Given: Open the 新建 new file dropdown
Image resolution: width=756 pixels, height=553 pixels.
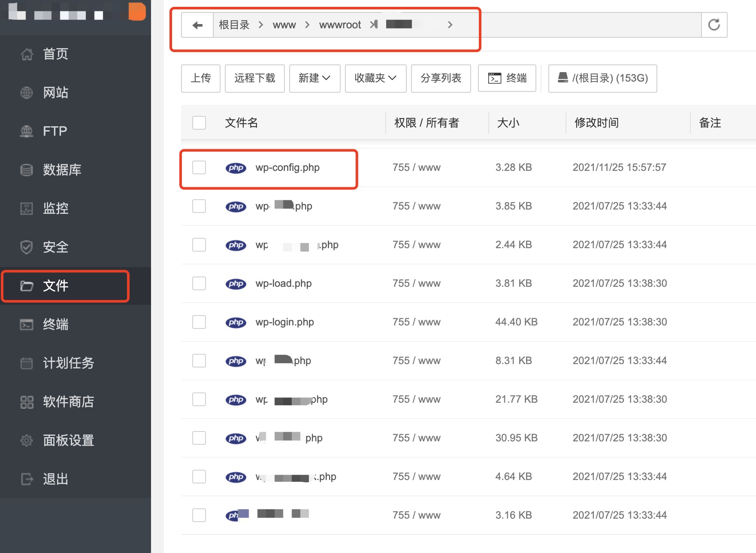Looking at the screenshot, I should (x=314, y=78).
